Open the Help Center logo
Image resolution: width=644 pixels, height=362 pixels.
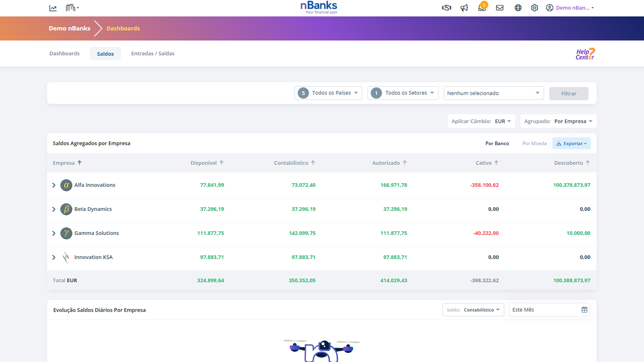click(x=585, y=54)
